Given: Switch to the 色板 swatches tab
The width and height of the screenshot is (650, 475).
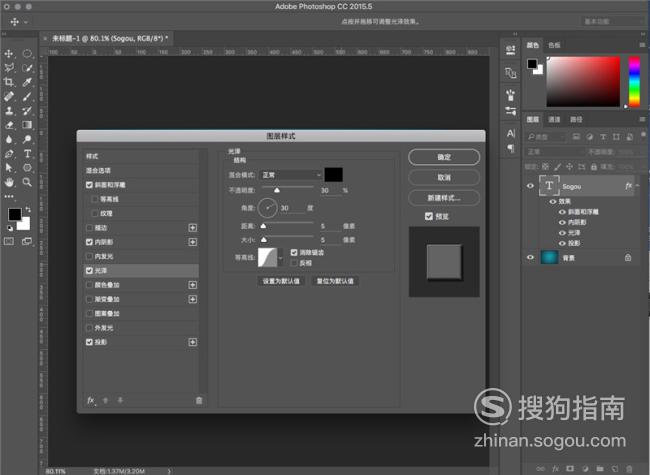Looking at the screenshot, I should [554, 45].
